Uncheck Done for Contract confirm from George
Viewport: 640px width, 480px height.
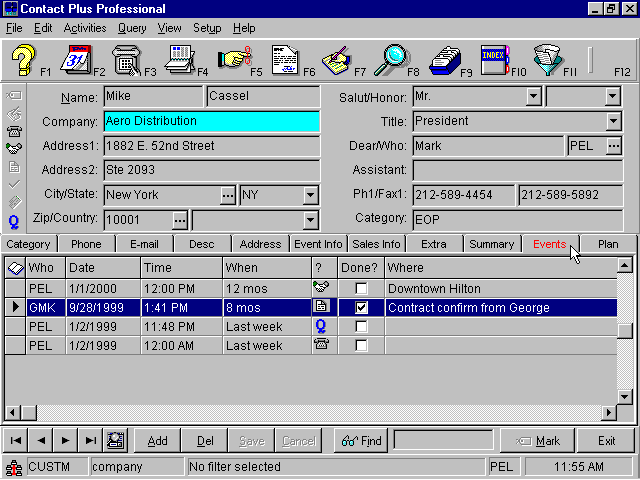(361, 308)
